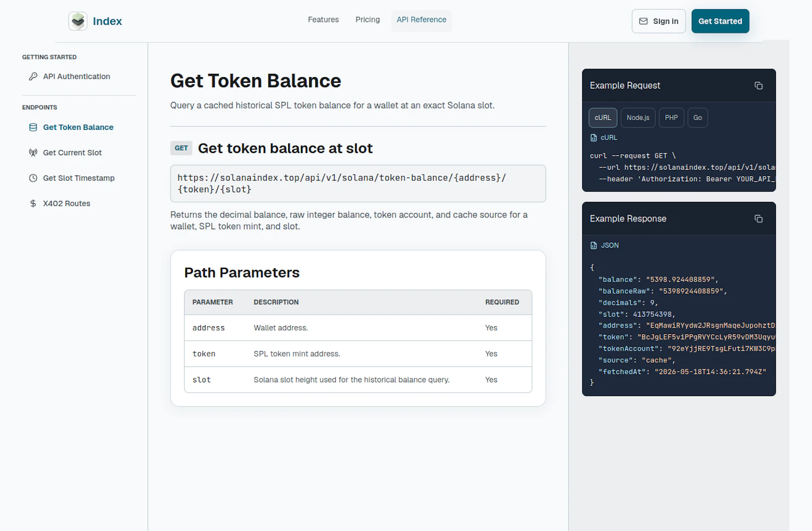
Task: Click the 'address' parameter cell
Action: pyautogui.click(x=209, y=328)
